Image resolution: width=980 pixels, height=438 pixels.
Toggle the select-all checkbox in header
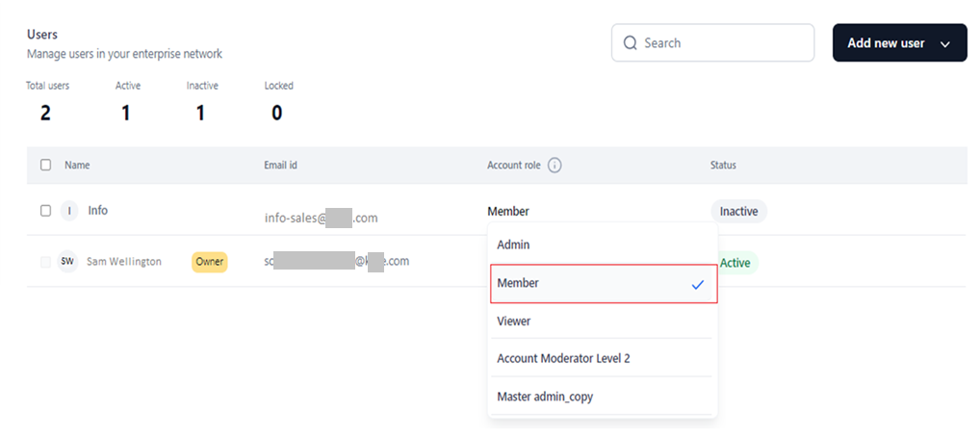45,166
